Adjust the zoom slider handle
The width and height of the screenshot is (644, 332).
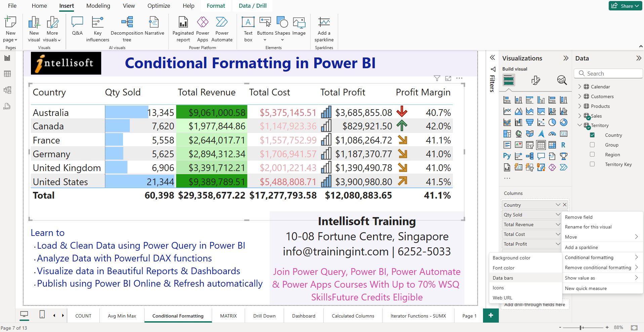click(x=581, y=327)
